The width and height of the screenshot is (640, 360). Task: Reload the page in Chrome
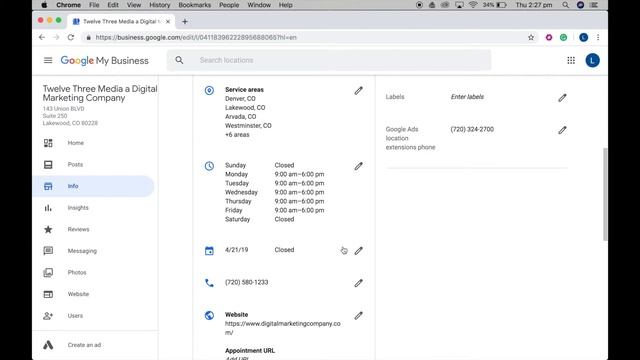71,37
